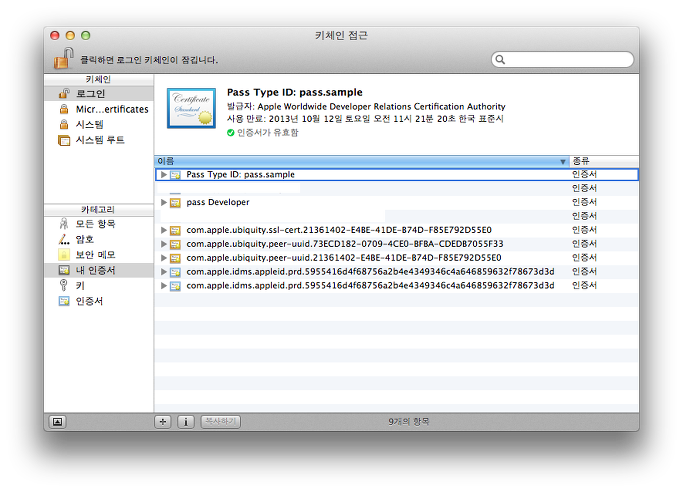Click the 발급자 Apple Worldwide Developer Relations text

point(366,107)
